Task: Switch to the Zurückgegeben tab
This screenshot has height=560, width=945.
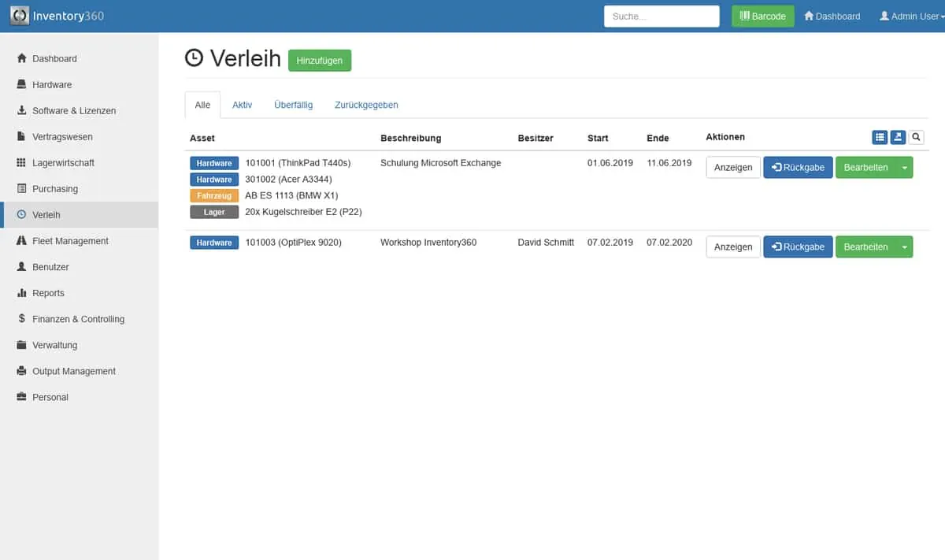Action: 366,105
